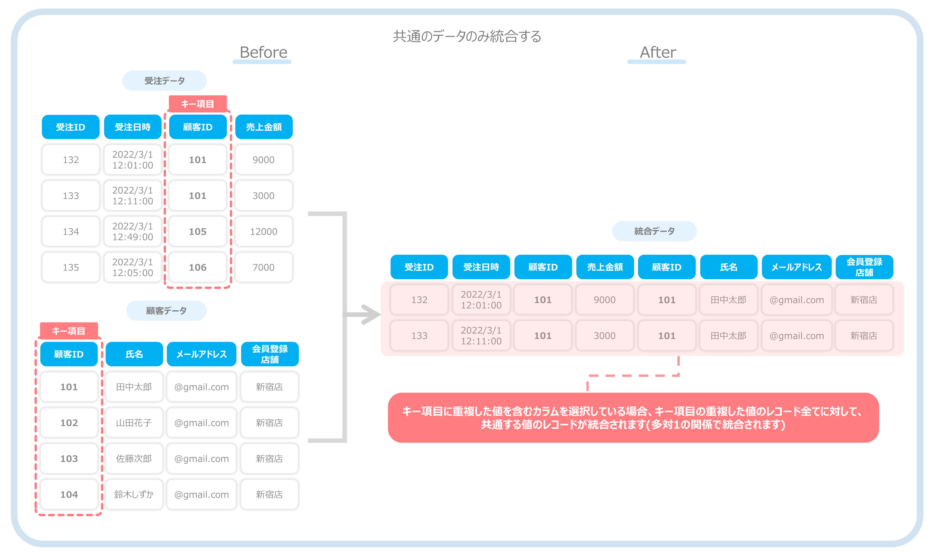Viewport: 934px width, 560px height.
Task: Click the name 山田花子
Action: [x=134, y=423]
